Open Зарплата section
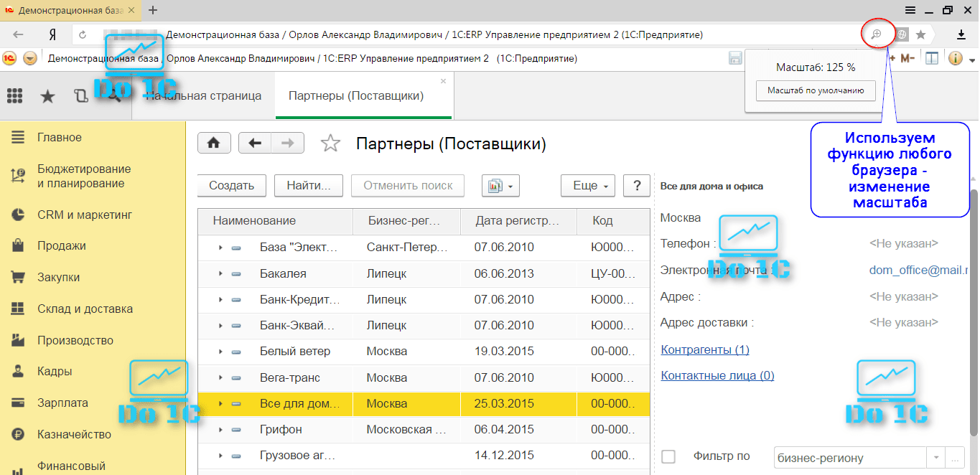This screenshot has width=980, height=475. (x=62, y=403)
